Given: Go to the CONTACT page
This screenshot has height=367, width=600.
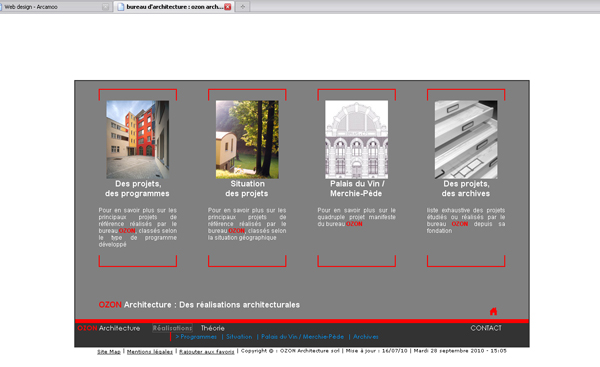Looking at the screenshot, I should 486,328.
